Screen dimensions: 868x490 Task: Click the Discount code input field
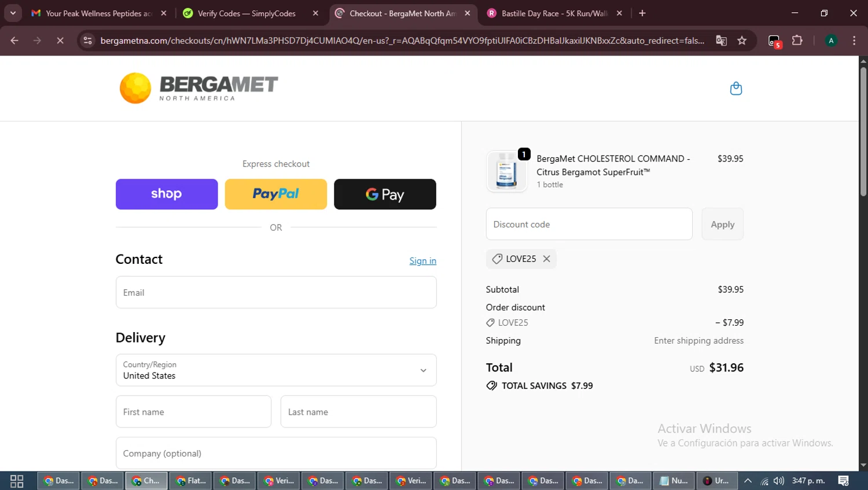tap(589, 224)
